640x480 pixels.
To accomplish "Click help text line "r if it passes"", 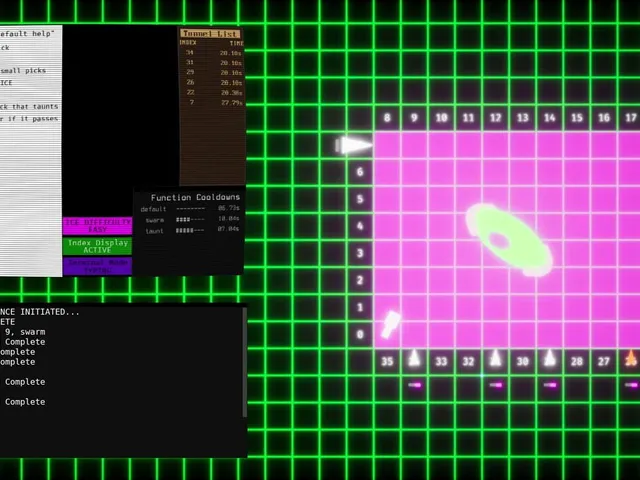I will [x=29, y=119].
